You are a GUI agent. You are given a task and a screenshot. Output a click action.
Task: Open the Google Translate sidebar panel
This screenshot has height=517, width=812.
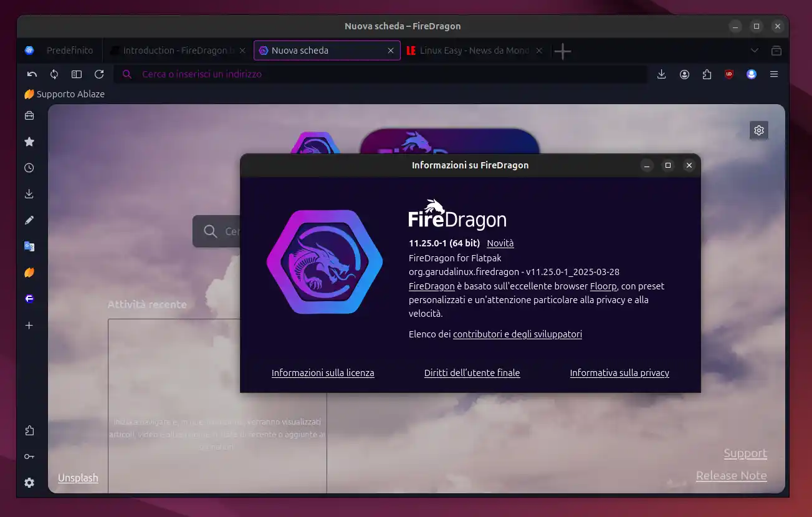click(29, 246)
